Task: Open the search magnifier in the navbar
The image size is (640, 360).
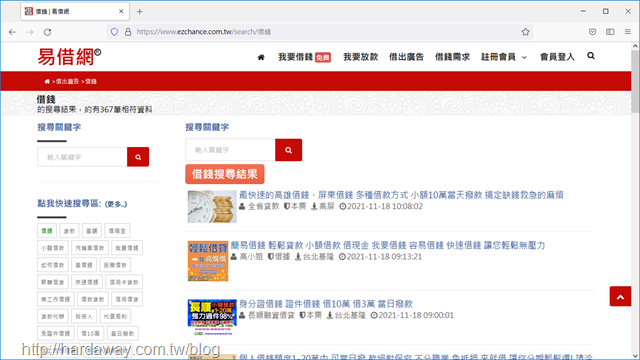Action: point(591,56)
